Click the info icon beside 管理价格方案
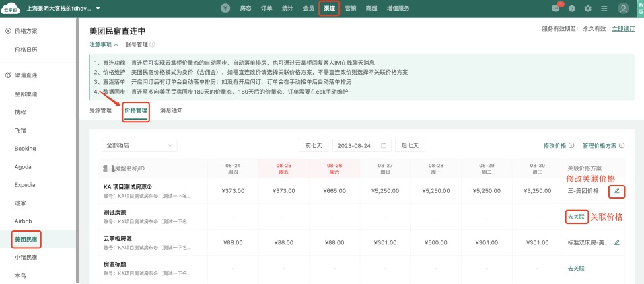This screenshot has height=284, width=644. click(x=622, y=145)
